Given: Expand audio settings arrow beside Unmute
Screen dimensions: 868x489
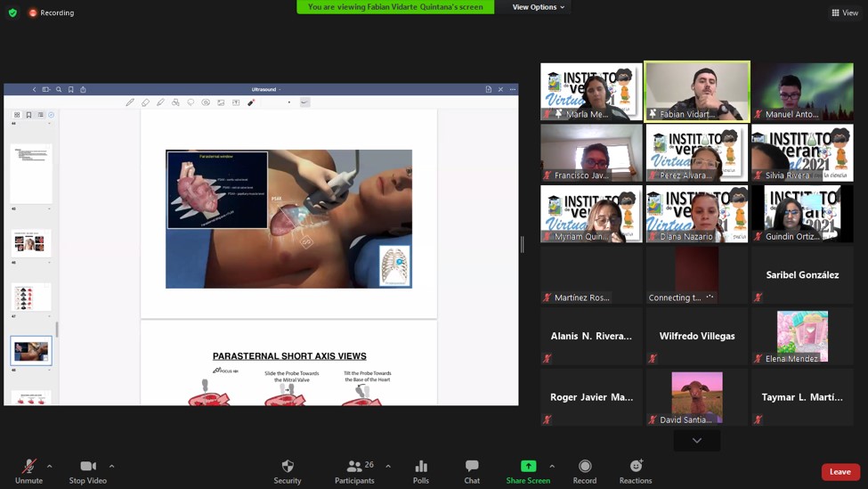Looking at the screenshot, I should click(x=50, y=466).
